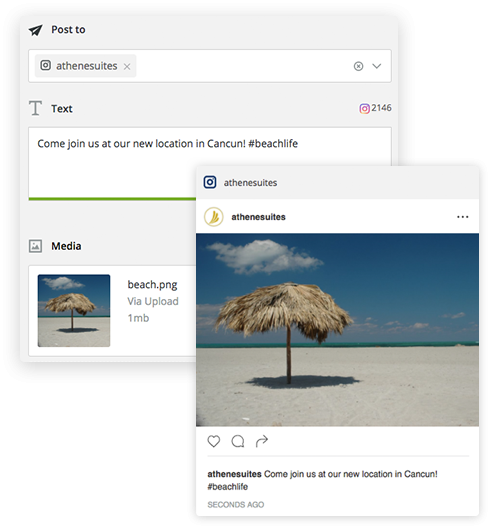The image size is (489, 527).
Task: Click the beach umbrella preview photo
Action: (337, 330)
